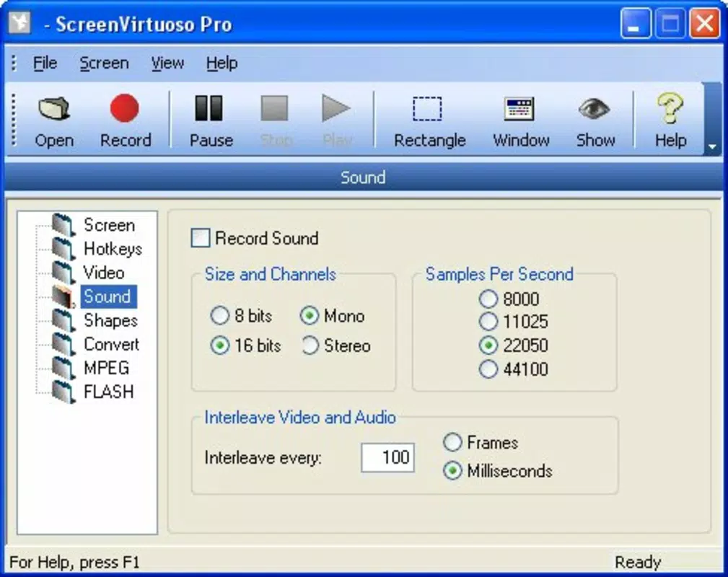Open the File menu

coord(45,63)
